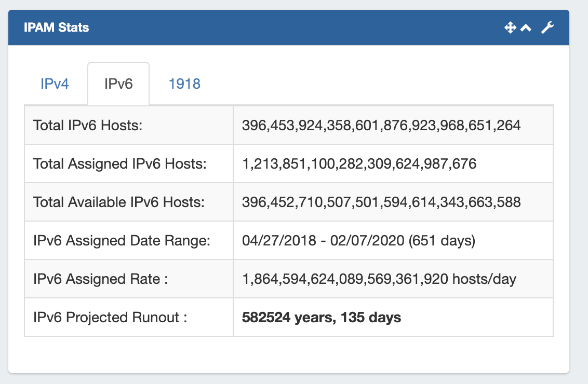Click the IPAM Stats panel title

[56, 28]
